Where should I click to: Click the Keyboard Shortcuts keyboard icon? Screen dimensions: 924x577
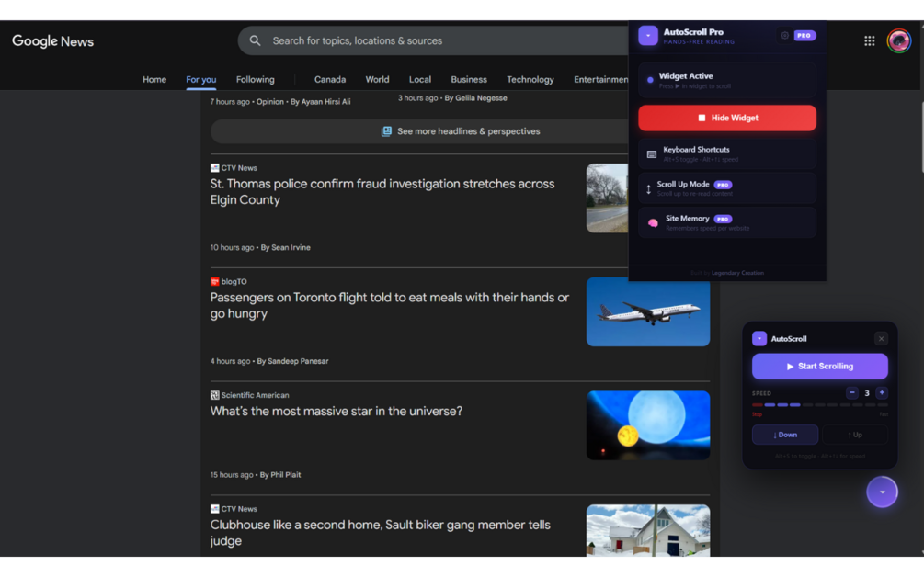(x=652, y=154)
